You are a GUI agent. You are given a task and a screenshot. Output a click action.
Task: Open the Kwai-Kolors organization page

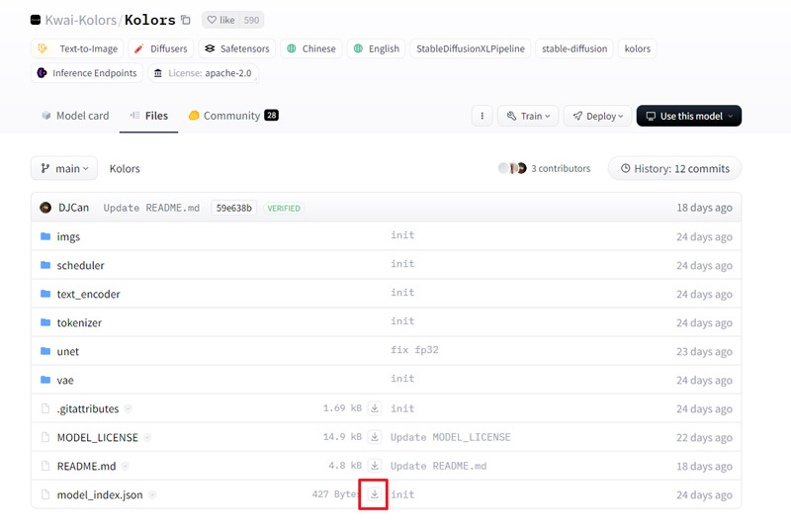(x=80, y=20)
